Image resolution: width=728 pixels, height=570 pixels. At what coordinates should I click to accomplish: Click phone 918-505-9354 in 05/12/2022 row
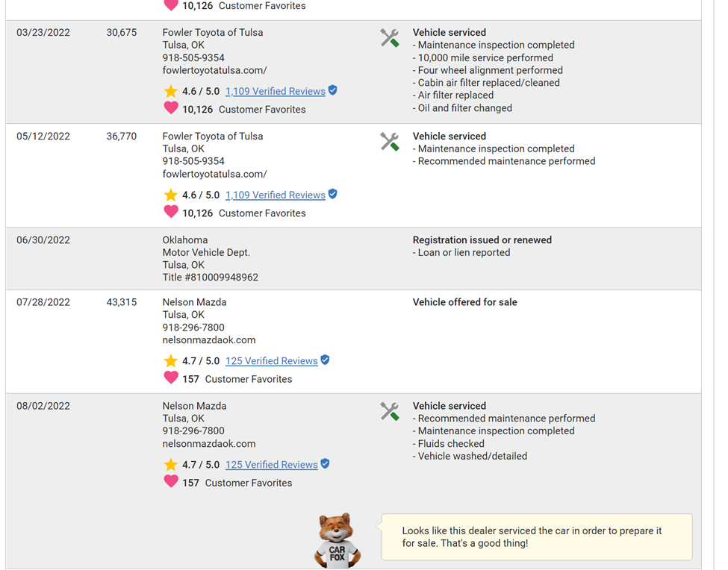coord(193,161)
